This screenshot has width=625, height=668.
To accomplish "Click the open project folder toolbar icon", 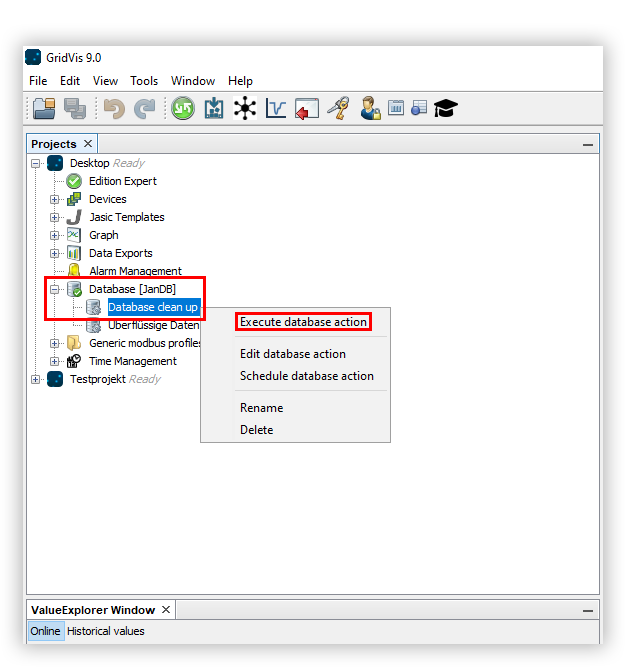I will 43,108.
